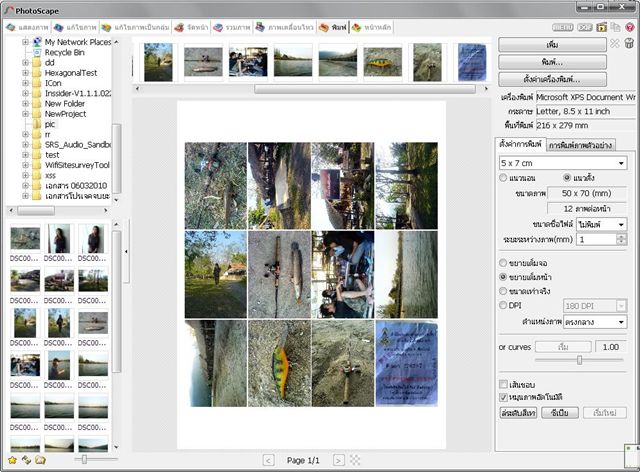
Task: Select the SRS_Audio_Sandbox folder tree item
Action: coord(78,145)
